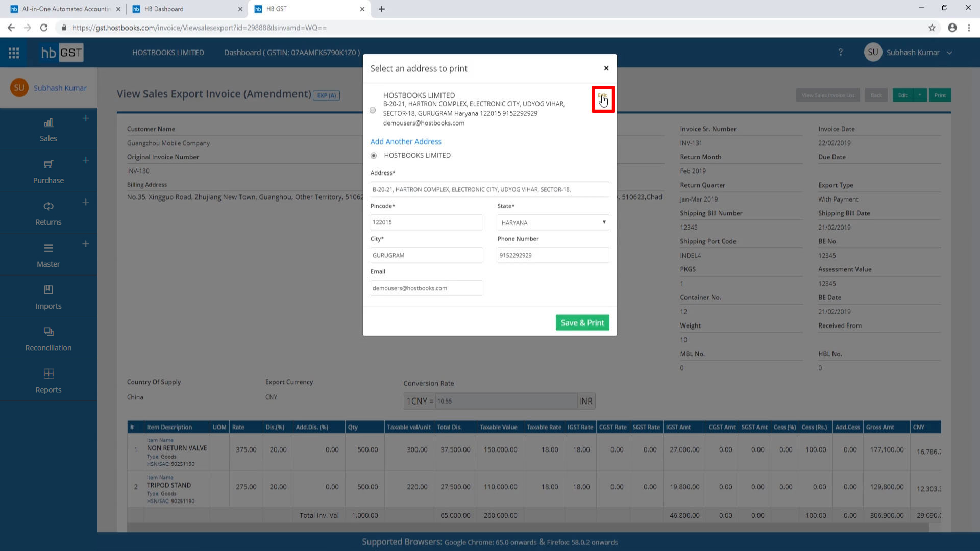The height and width of the screenshot is (551, 980).
Task: Go back with browser back arrow
Action: (x=11, y=28)
